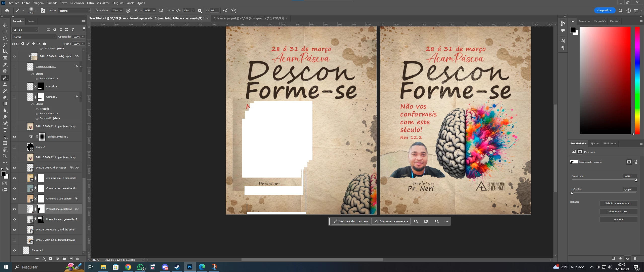Select the Clone Stamp tool
The image size is (644, 272).
(x=5, y=84)
